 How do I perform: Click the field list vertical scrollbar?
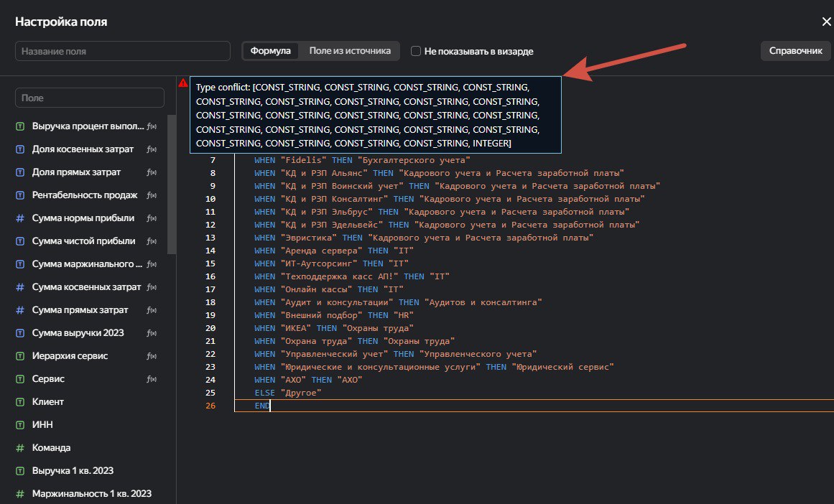tap(171, 184)
